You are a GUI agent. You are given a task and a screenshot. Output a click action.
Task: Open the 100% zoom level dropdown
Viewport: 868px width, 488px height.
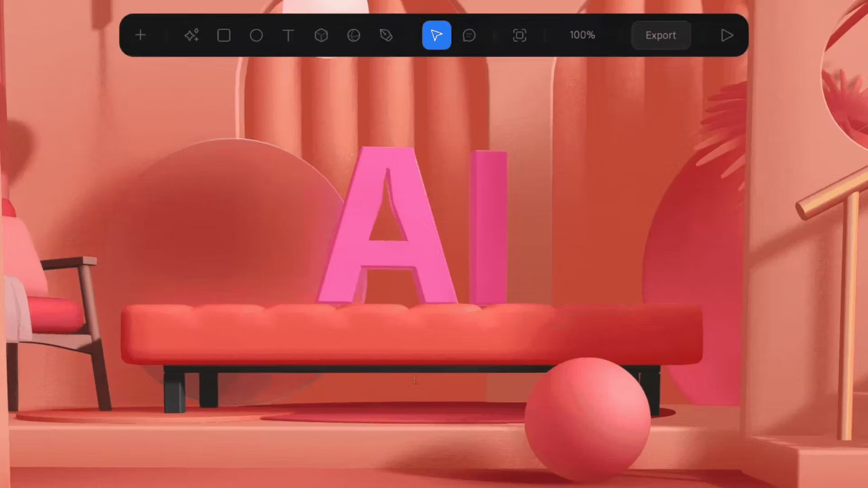click(x=582, y=35)
